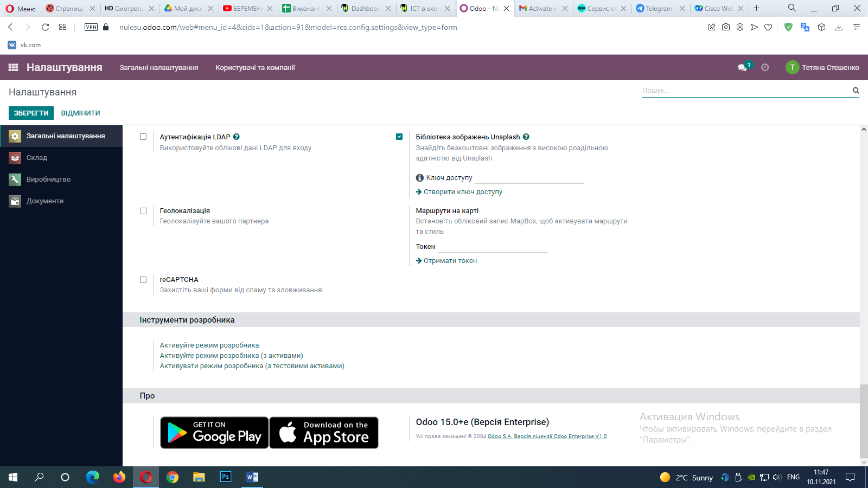
Task: Open the Inventory settings icon in the sidebar
Action: pos(15,158)
